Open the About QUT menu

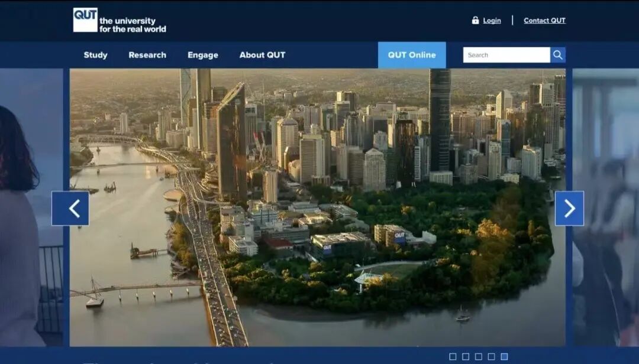coord(262,55)
